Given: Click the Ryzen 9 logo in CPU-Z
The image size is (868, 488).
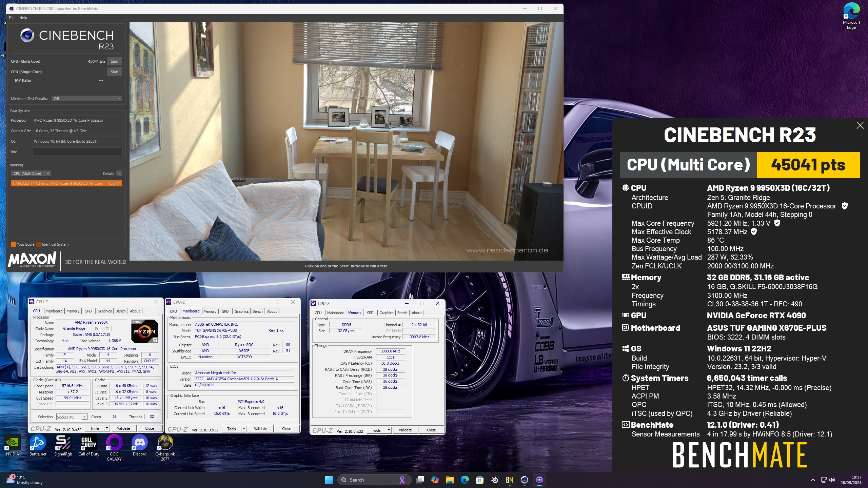Looking at the screenshot, I should coord(144,331).
